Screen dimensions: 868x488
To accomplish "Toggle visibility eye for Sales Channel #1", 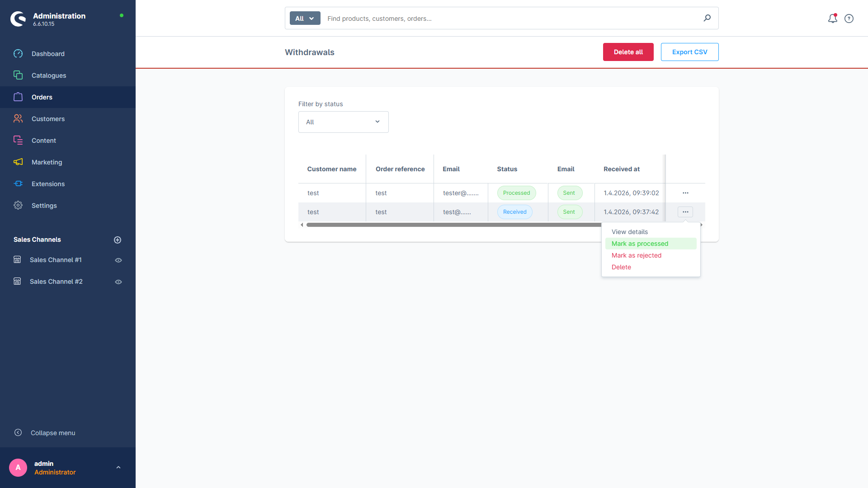I will click(118, 260).
